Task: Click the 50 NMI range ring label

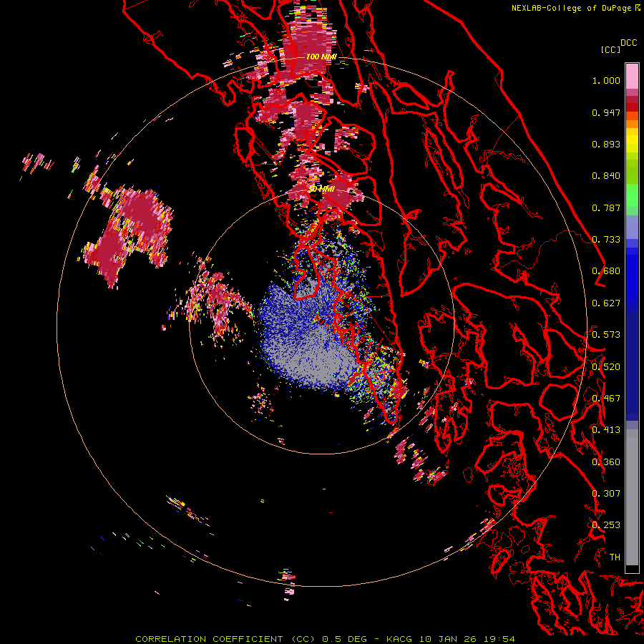Action: (x=321, y=189)
